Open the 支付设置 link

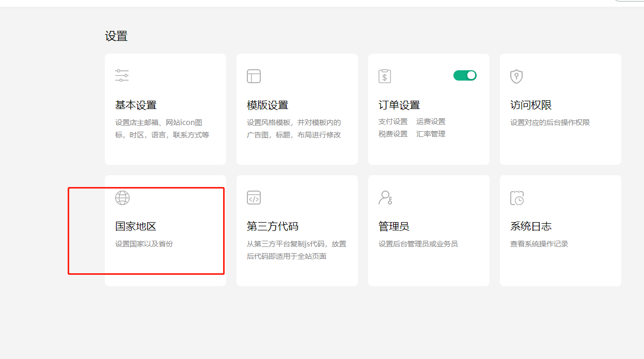(x=393, y=122)
